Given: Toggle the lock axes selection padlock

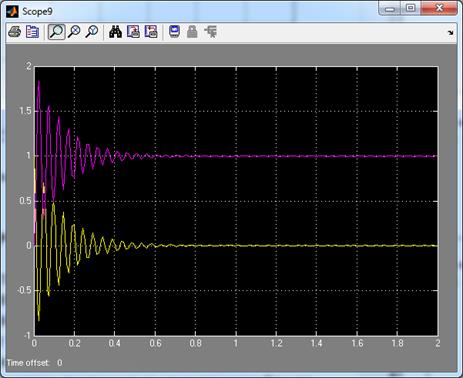Looking at the screenshot, I should [x=192, y=32].
